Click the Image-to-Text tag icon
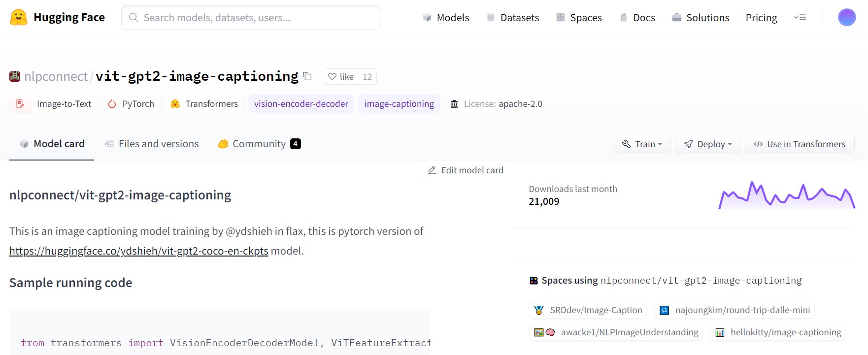Viewport: 868px width, 355px height. point(20,104)
